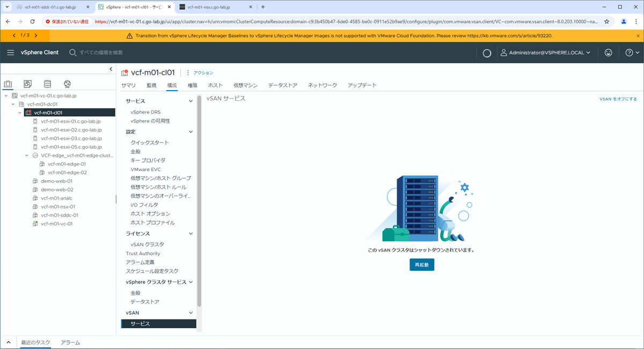This screenshot has height=349, width=644.
Task: Switch to the ホスト tab
Action: 215,85
